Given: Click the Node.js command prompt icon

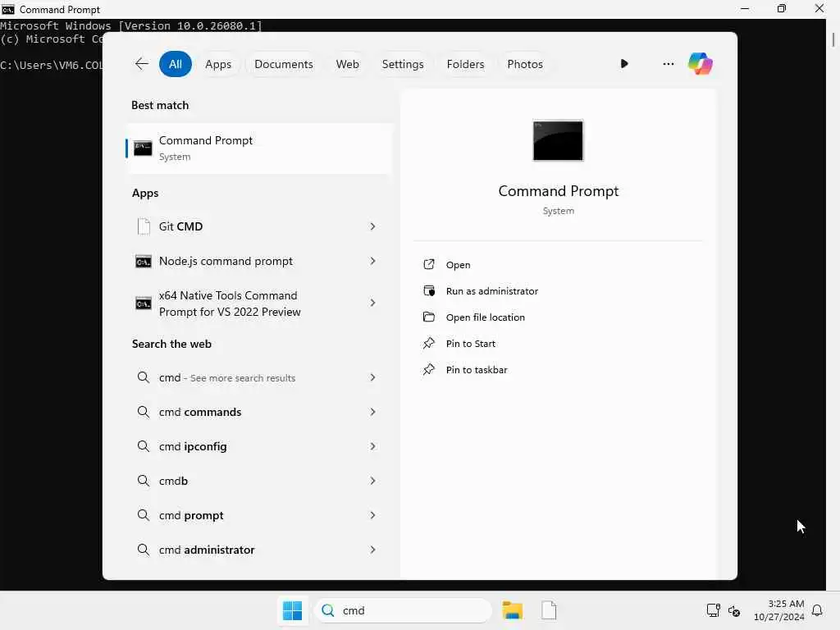Looking at the screenshot, I should pos(143,262).
